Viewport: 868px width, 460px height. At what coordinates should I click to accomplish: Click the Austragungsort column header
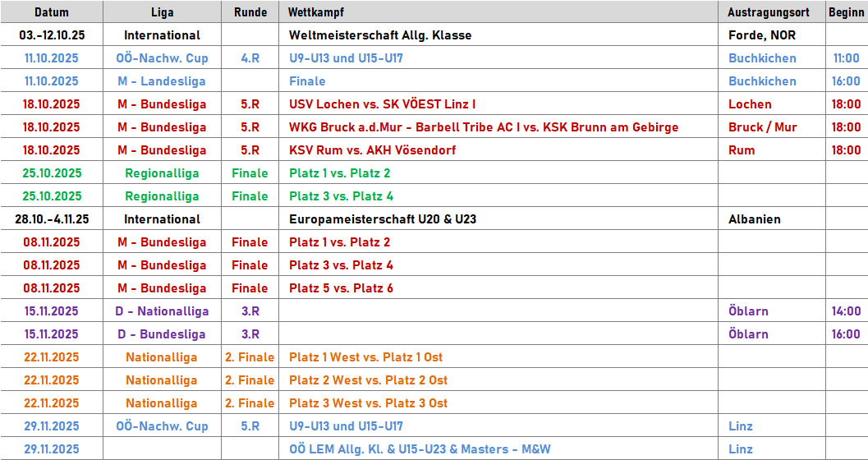tap(769, 12)
